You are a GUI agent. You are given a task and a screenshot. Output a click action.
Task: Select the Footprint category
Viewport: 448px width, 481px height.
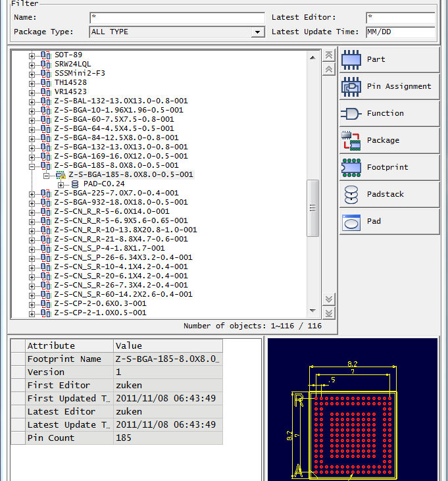[389, 167]
